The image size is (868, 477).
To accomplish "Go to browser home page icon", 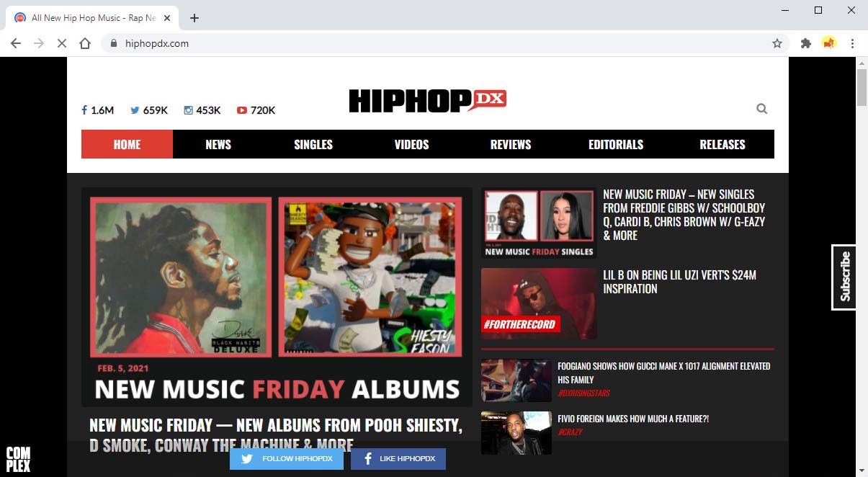I will pos(85,43).
